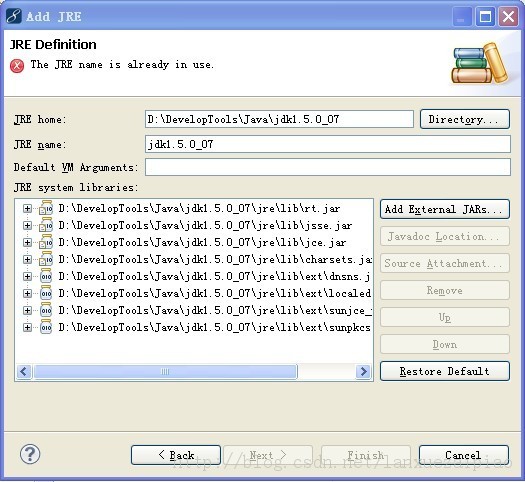
Task: Click the library books wizard image
Action: click(x=480, y=63)
